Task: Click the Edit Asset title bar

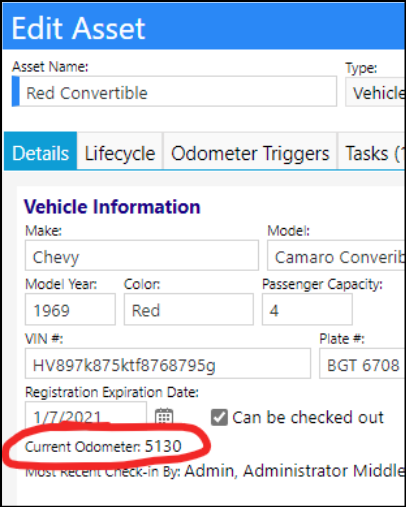Action: (x=204, y=26)
